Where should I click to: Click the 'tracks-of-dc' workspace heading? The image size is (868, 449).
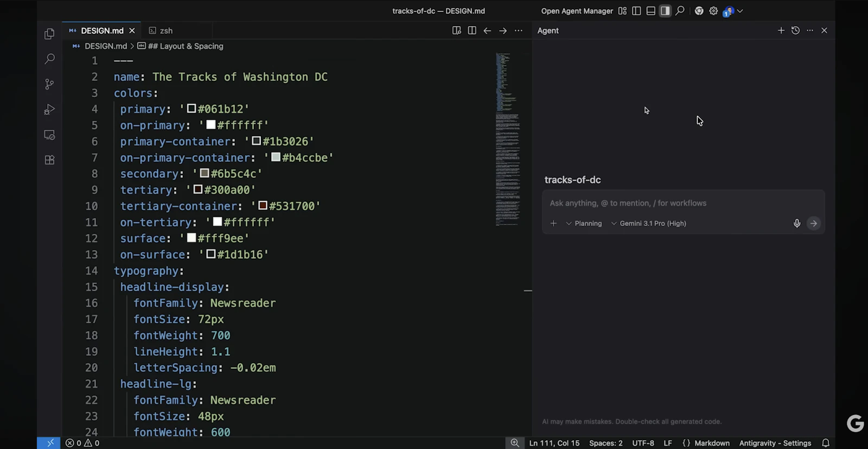coord(572,180)
